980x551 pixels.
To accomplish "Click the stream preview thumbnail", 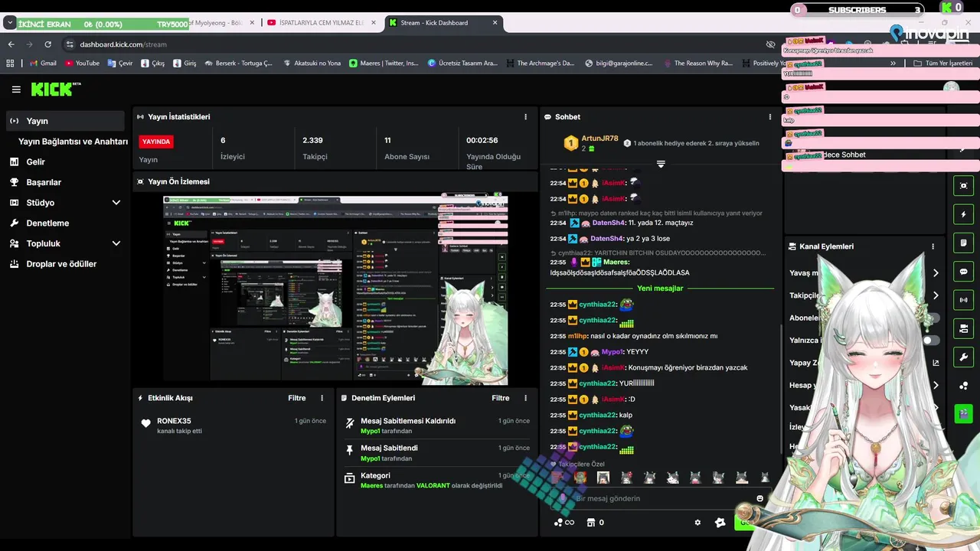I will coord(335,290).
